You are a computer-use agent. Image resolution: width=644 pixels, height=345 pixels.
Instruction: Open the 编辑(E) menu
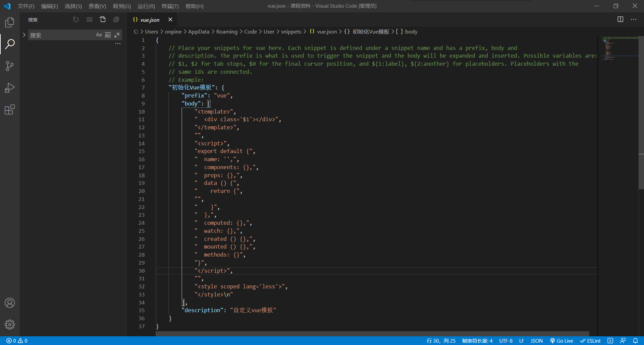(x=50, y=6)
